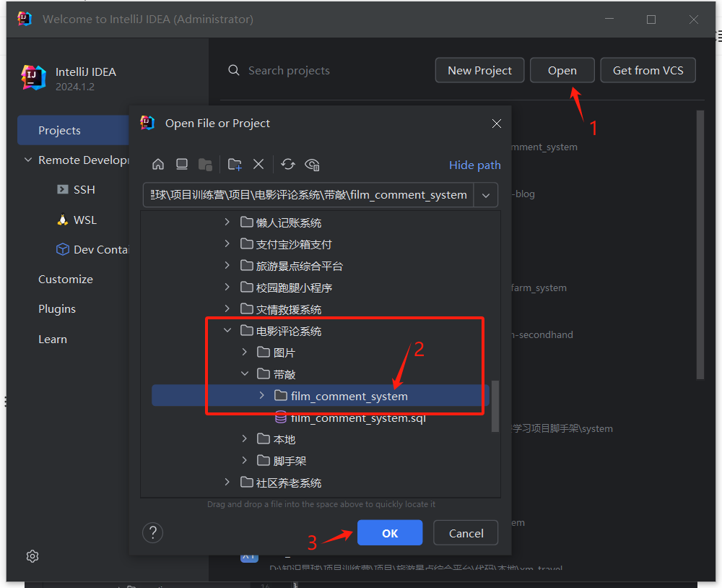Image resolution: width=722 pixels, height=588 pixels.
Task: Toggle show hidden files eye icon
Action: click(x=312, y=165)
